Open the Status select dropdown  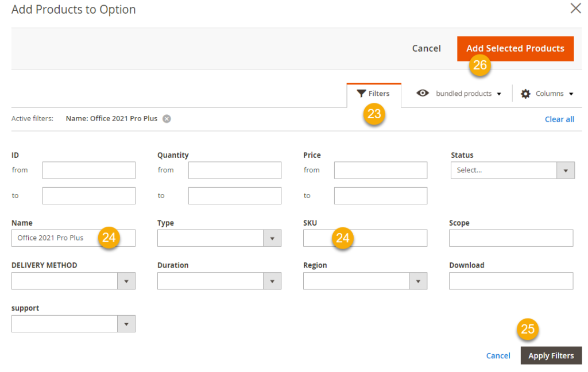coord(512,170)
